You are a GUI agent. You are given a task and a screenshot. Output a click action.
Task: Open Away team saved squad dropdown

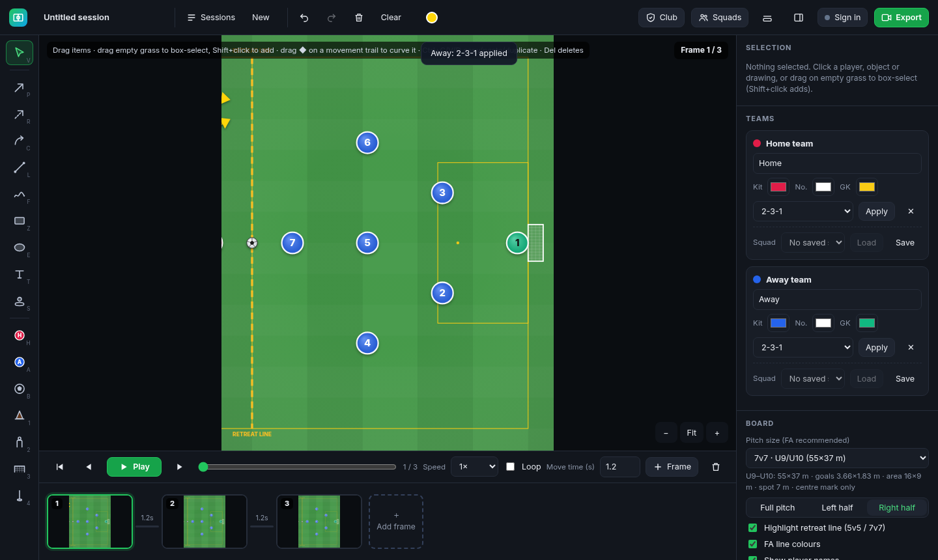(x=813, y=379)
